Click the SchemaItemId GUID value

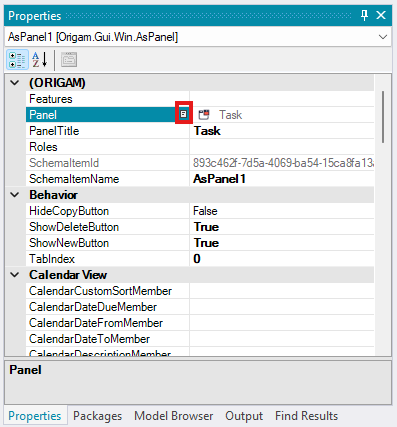click(283, 163)
